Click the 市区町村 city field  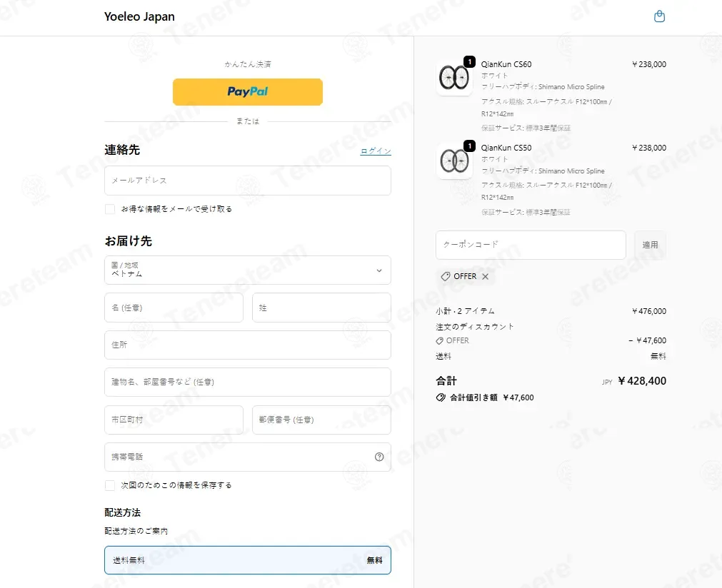(174, 420)
